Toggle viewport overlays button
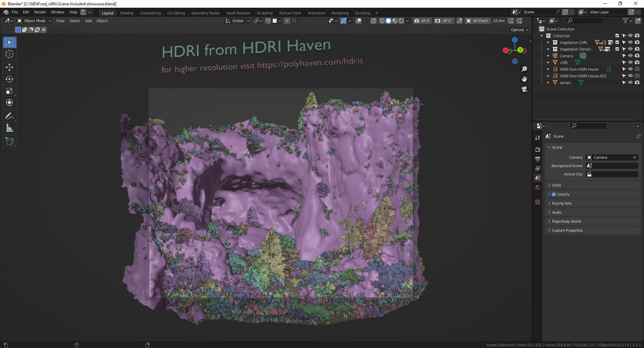644x348 pixels. [x=359, y=21]
